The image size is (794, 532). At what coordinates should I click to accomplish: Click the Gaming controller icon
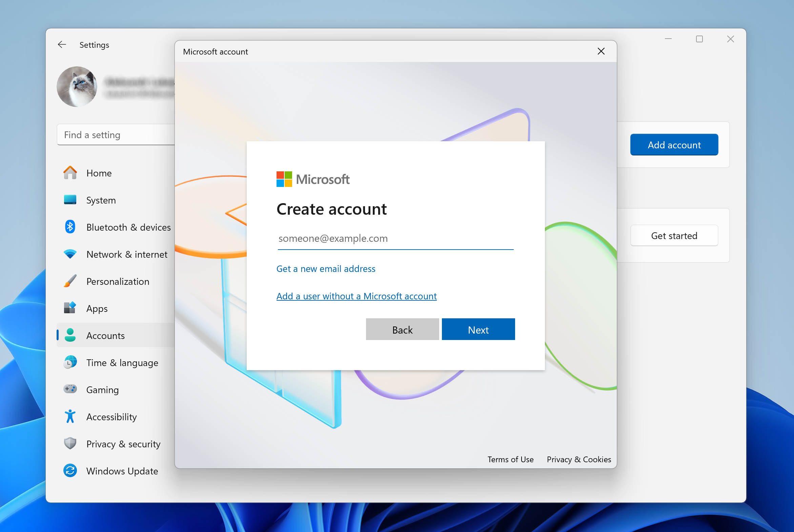(70, 389)
